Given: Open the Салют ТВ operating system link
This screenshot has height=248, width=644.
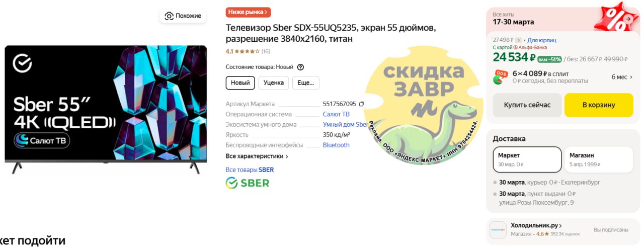Looking at the screenshot, I should coord(336,114).
